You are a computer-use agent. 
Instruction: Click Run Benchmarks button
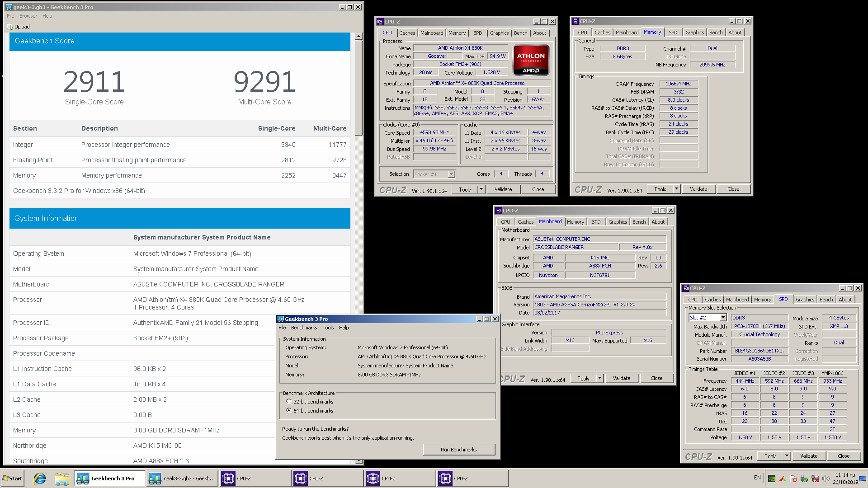tap(459, 450)
